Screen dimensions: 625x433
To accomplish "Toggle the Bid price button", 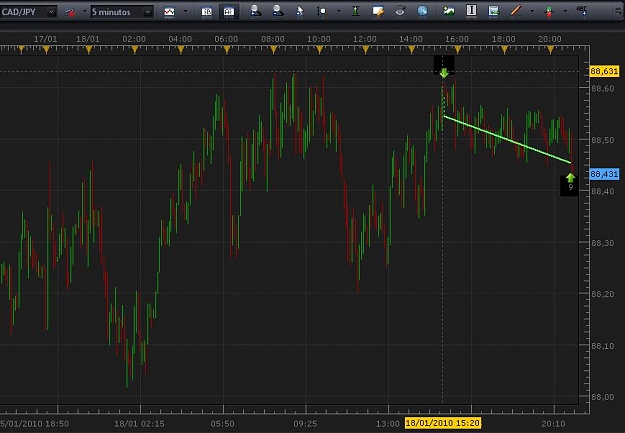I will click(x=207, y=12).
